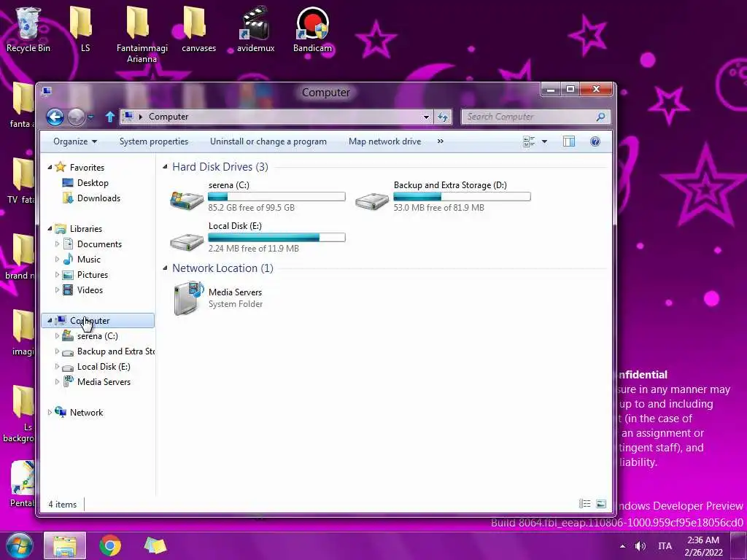
Task: Click the Back navigation arrow
Action: [55, 117]
